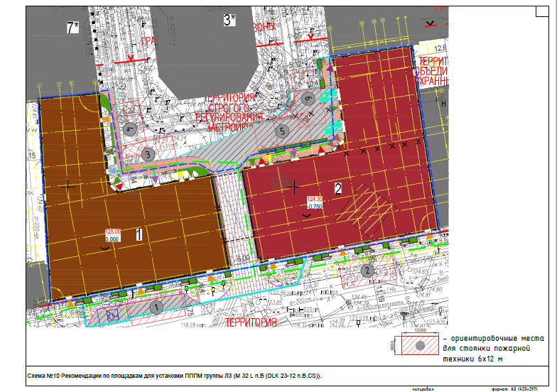Select elevation mark "125.00 / 0.000"
Image resolution: width=557 pixels, height=392 pixels.
click(x=112, y=236)
